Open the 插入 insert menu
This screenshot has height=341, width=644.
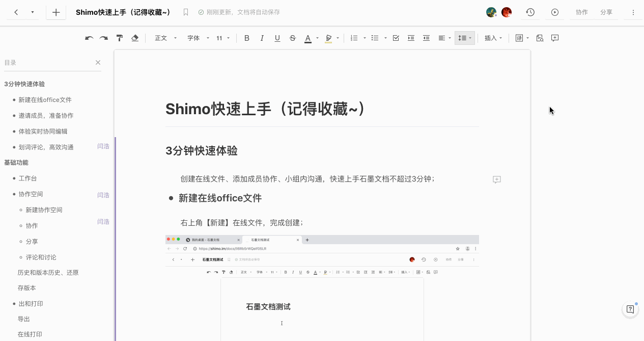[493, 38]
